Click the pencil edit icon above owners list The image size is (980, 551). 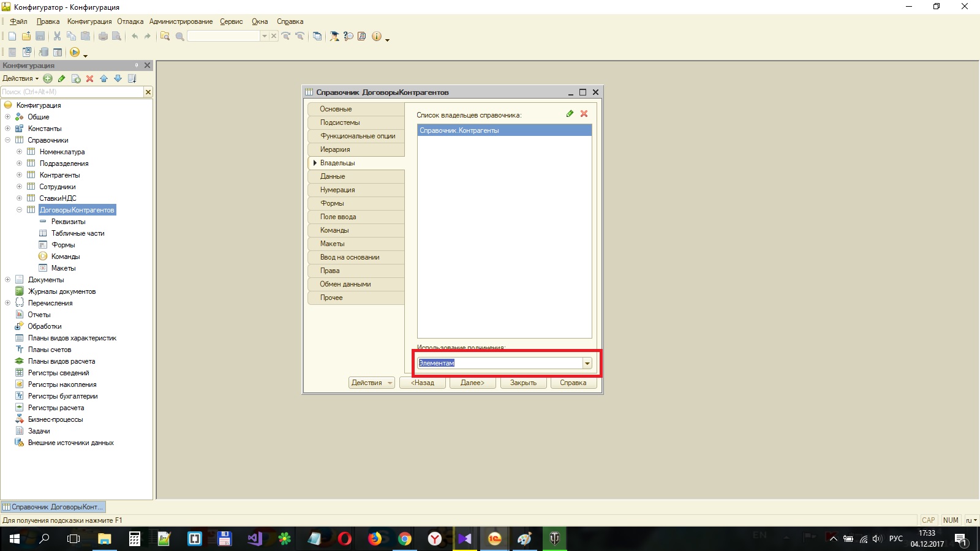pyautogui.click(x=570, y=114)
